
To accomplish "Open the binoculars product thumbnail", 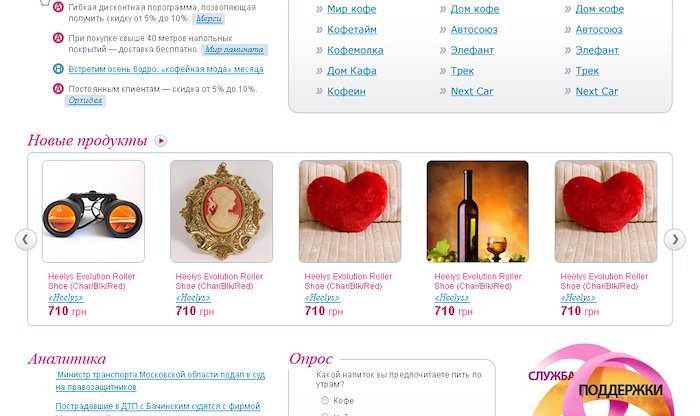I will (93, 212).
